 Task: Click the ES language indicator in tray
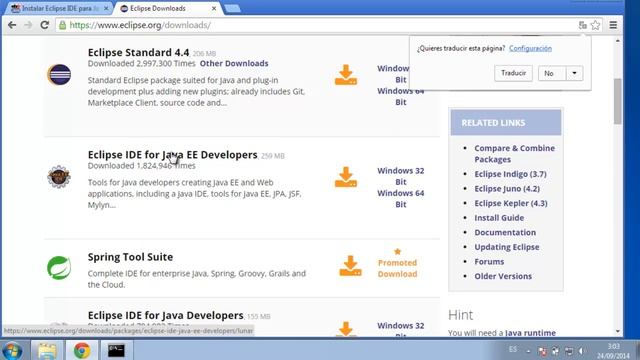[x=513, y=349]
